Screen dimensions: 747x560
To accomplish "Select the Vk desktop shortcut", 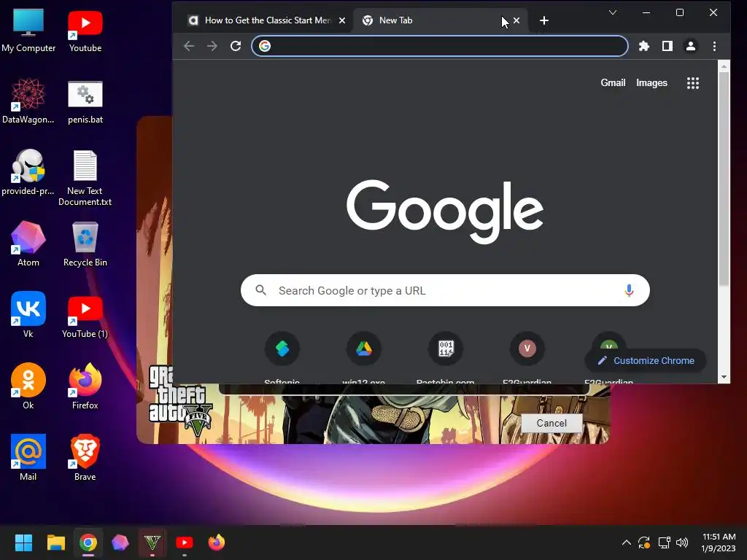I will click(x=28, y=315).
